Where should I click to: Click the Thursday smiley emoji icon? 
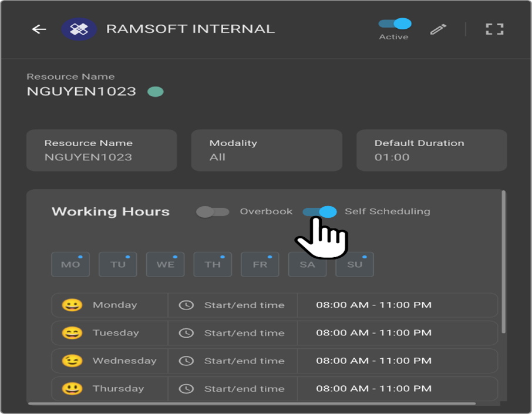click(x=72, y=389)
